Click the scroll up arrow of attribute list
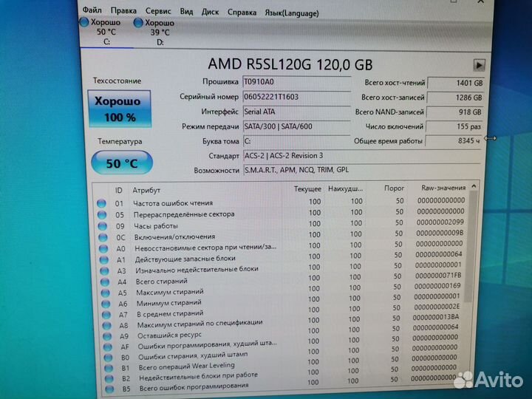The height and width of the screenshot is (399, 532). (474, 186)
